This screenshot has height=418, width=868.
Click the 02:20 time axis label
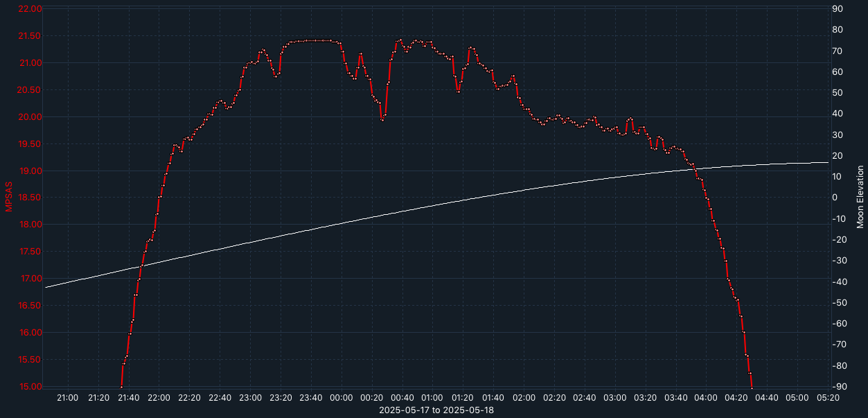554,398
